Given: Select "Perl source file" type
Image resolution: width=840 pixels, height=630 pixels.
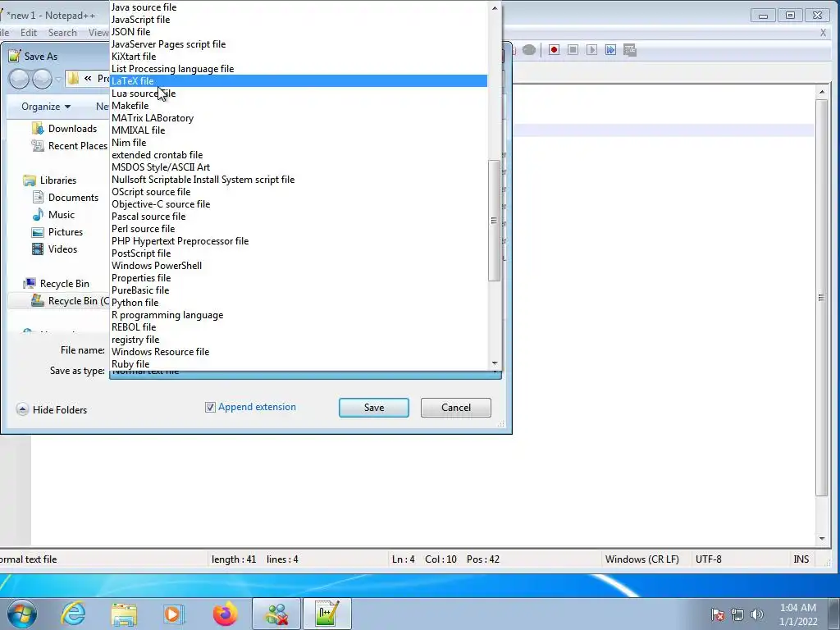Looking at the screenshot, I should pos(299,229).
